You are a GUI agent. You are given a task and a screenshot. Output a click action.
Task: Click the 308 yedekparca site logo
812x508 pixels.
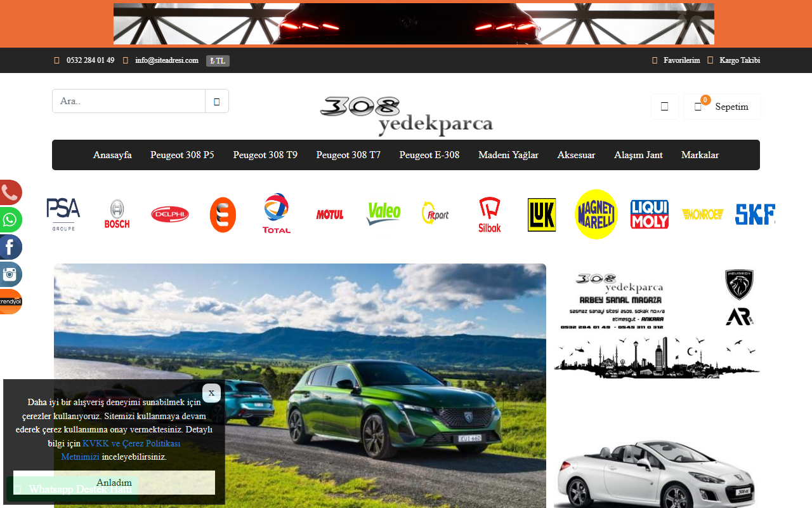point(406,116)
